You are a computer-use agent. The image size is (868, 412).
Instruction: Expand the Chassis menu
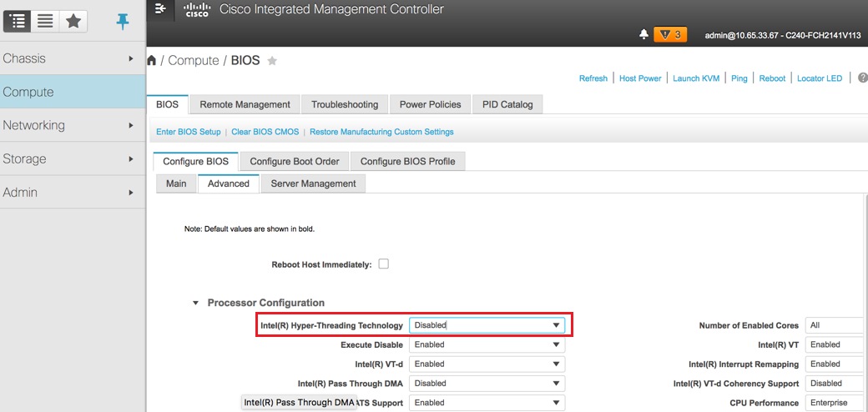(x=73, y=58)
